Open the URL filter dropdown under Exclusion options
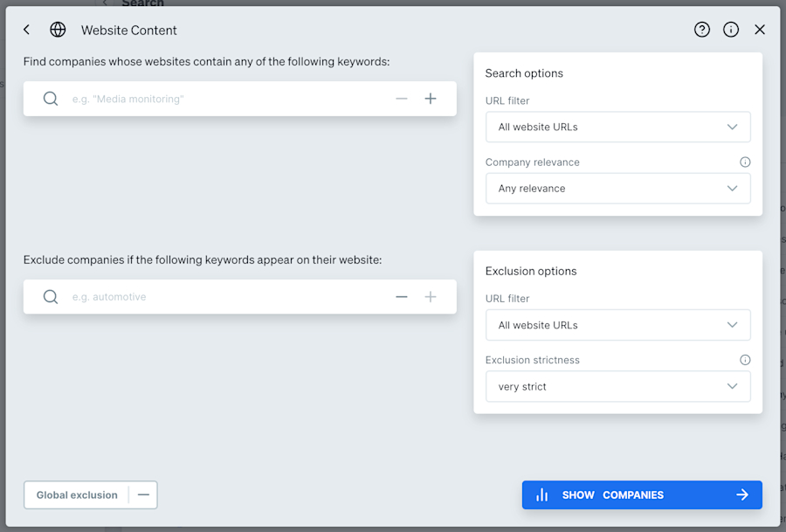Screen dimensions: 786x532 (617, 324)
